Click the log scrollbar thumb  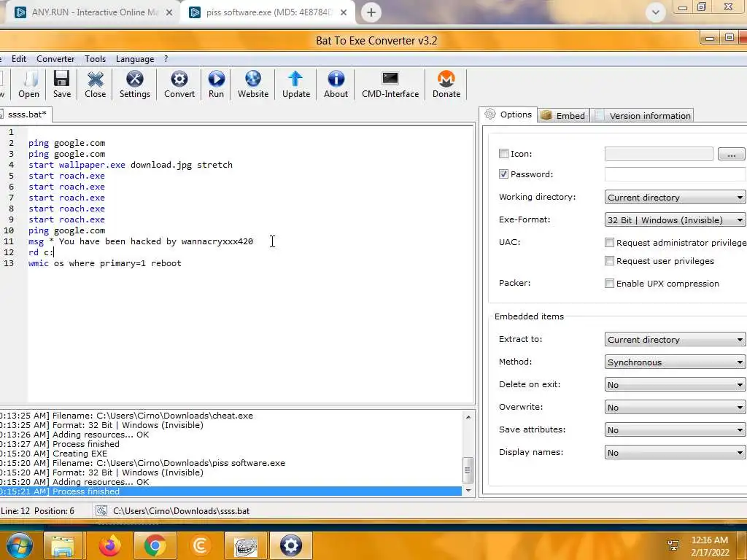click(468, 470)
